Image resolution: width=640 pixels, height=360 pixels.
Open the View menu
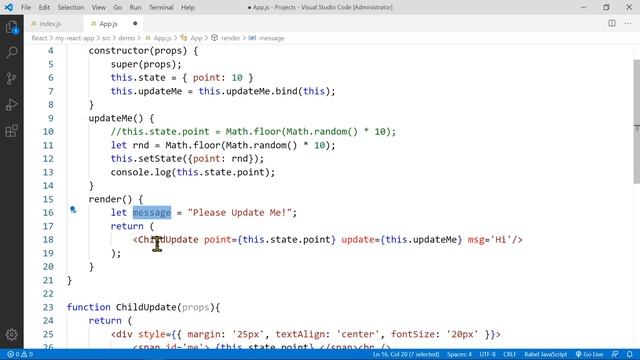[x=98, y=7]
